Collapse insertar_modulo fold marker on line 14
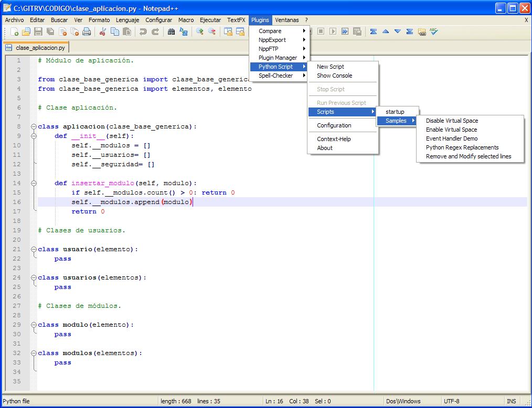Viewport: 532px width, 408px height. click(x=34, y=183)
